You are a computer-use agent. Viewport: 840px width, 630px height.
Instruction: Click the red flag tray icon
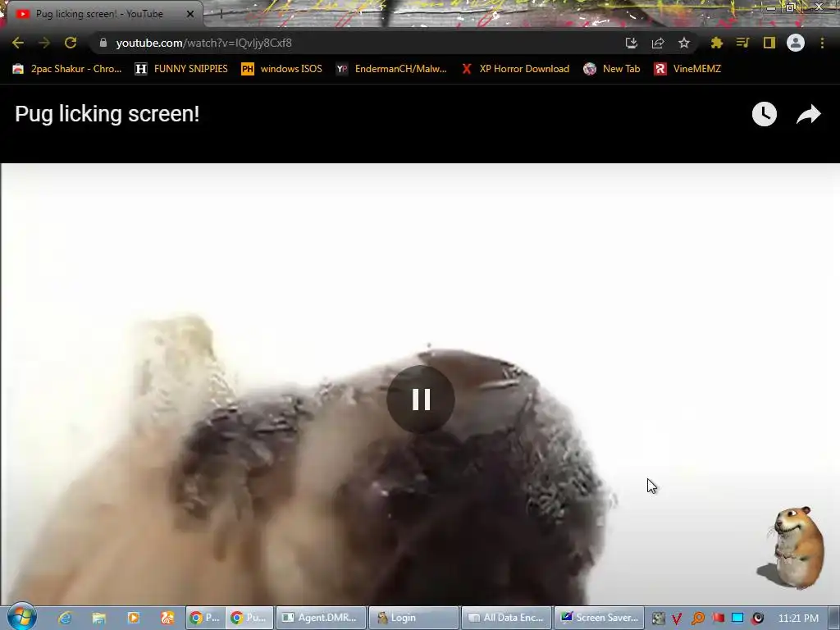tap(718, 619)
